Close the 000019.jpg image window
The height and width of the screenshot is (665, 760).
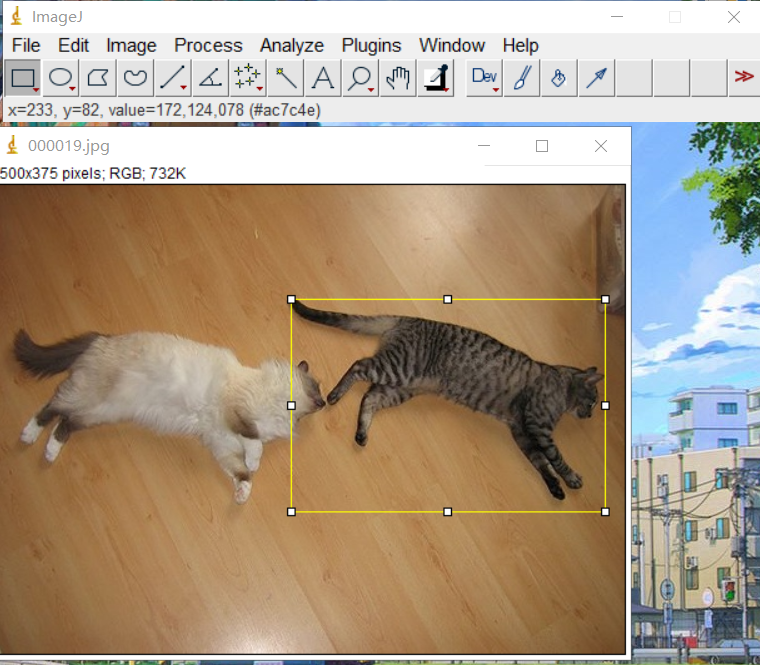601,146
